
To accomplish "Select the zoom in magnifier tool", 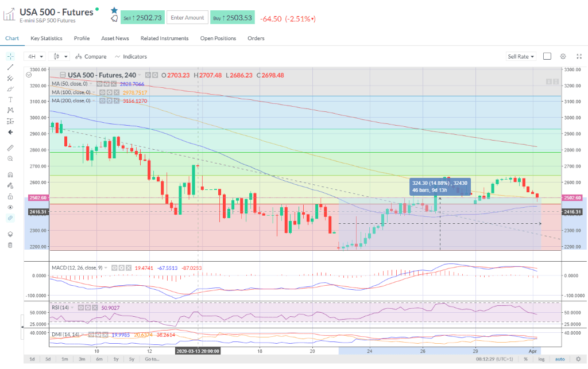I will pos(10,158).
